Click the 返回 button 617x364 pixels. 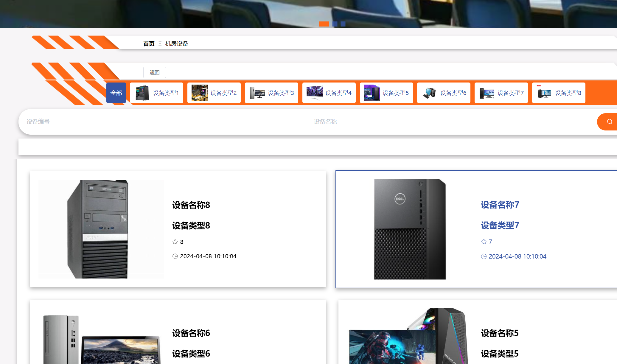click(x=155, y=72)
